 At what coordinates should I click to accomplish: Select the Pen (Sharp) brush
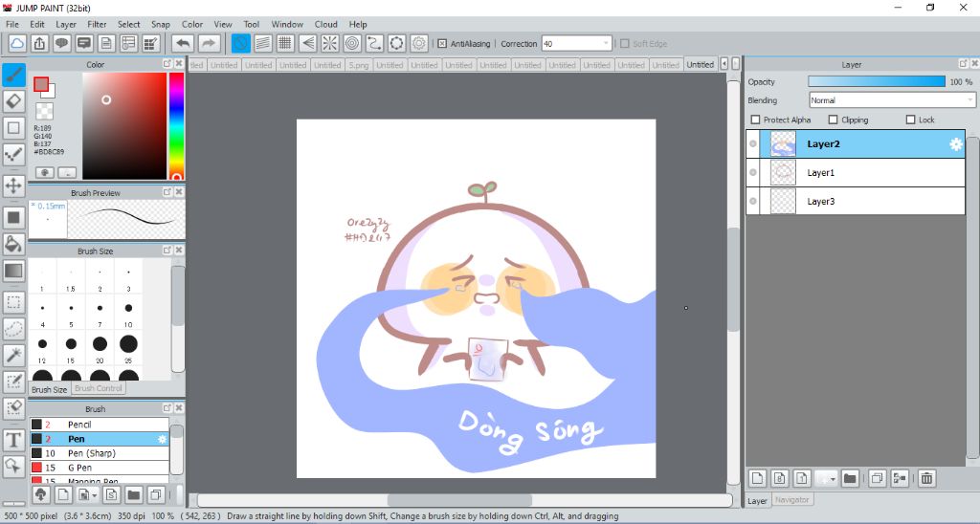pyautogui.click(x=99, y=453)
